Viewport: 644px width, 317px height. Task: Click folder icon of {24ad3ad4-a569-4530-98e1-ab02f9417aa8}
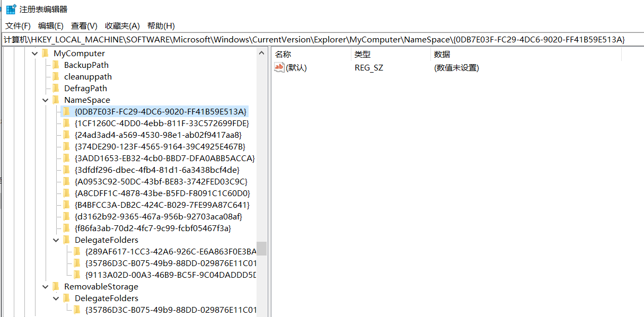66,135
